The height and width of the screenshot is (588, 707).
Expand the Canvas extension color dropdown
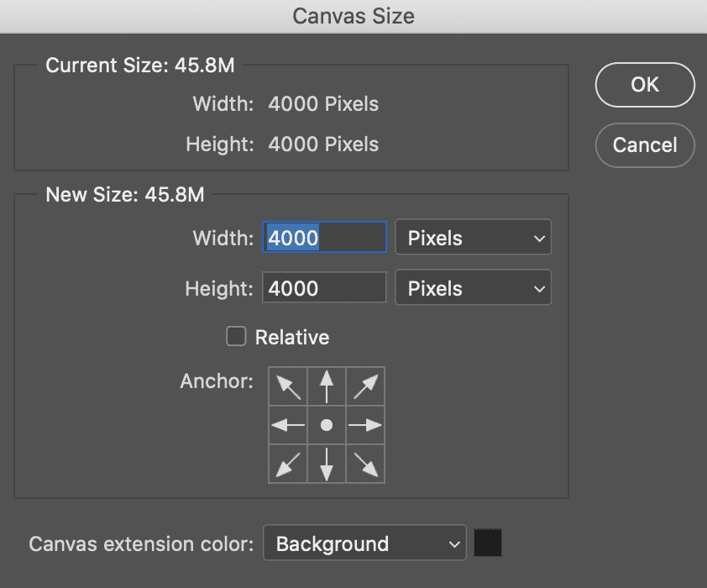click(364, 543)
